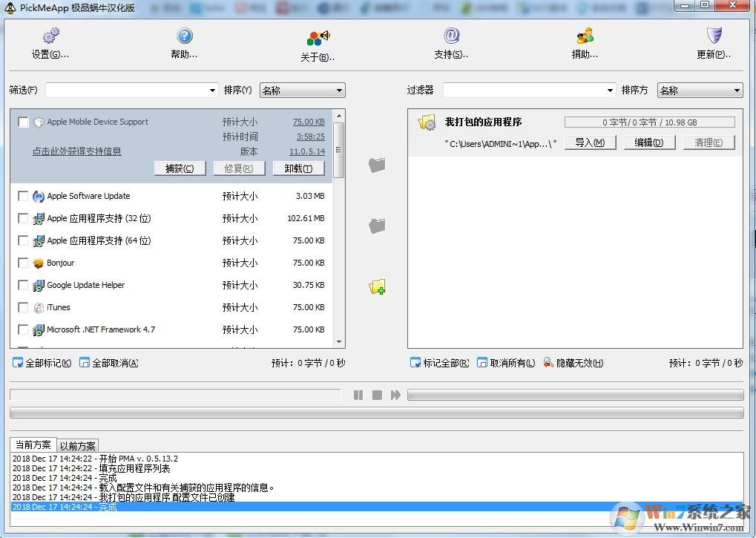Click the 更新 update shield icon
This screenshot has height=538, width=756.
714,36
